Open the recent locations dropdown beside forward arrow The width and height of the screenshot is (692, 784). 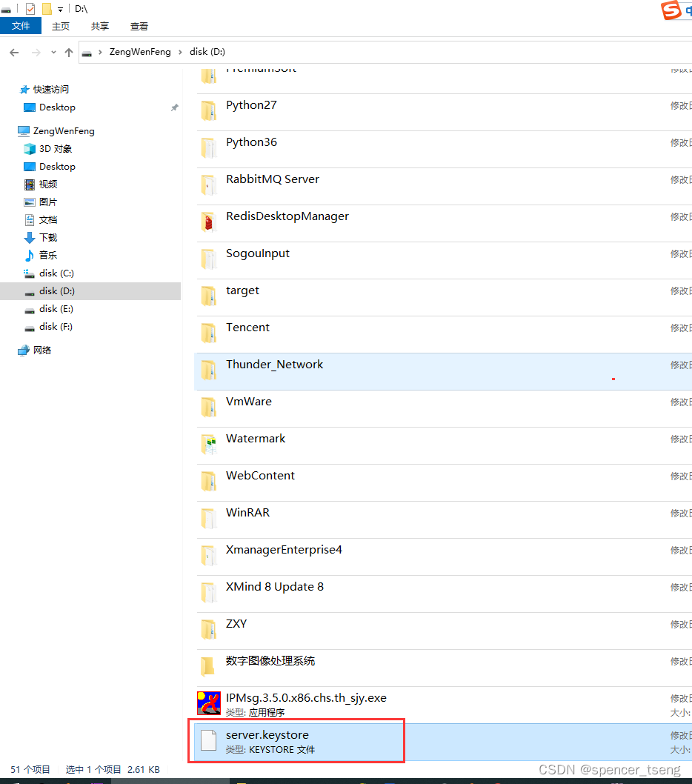click(52, 52)
